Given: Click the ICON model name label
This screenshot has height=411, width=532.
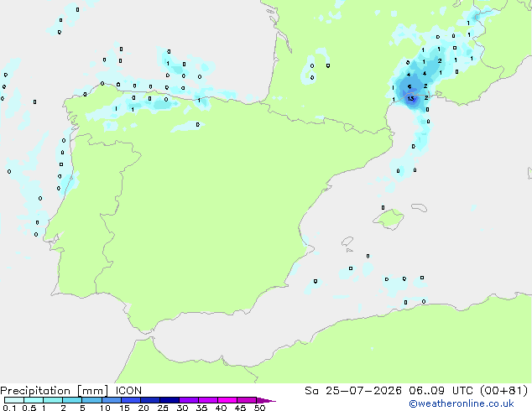Looking at the screenshot, I should point(128,391).
